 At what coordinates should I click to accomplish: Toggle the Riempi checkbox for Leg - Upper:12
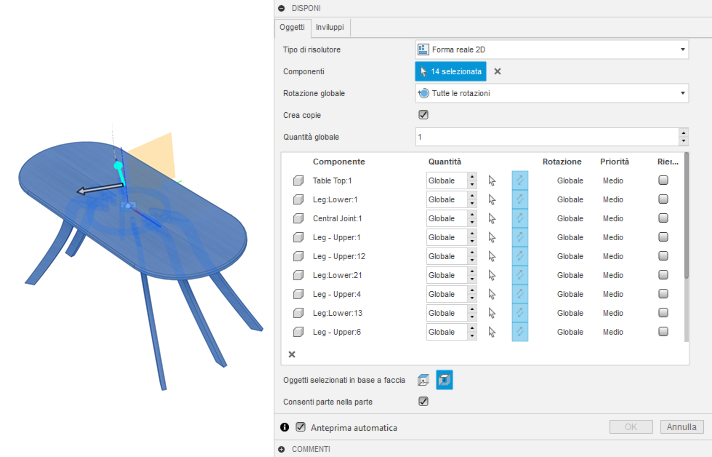tap(663, 256)
